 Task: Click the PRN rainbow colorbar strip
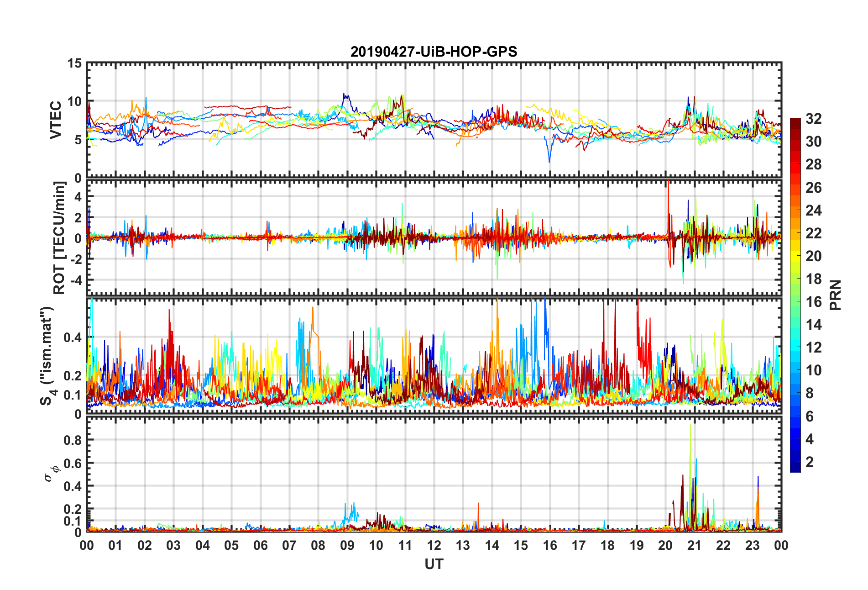[795, 295]
